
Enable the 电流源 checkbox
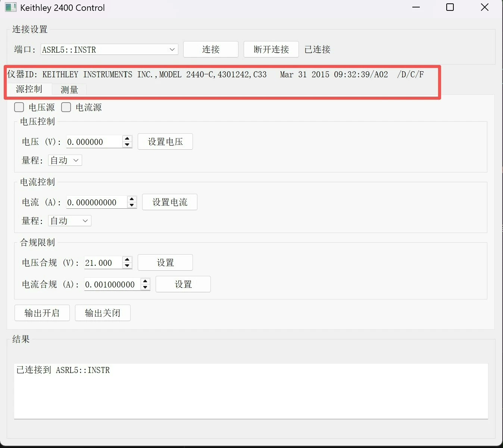click(66, 108)
